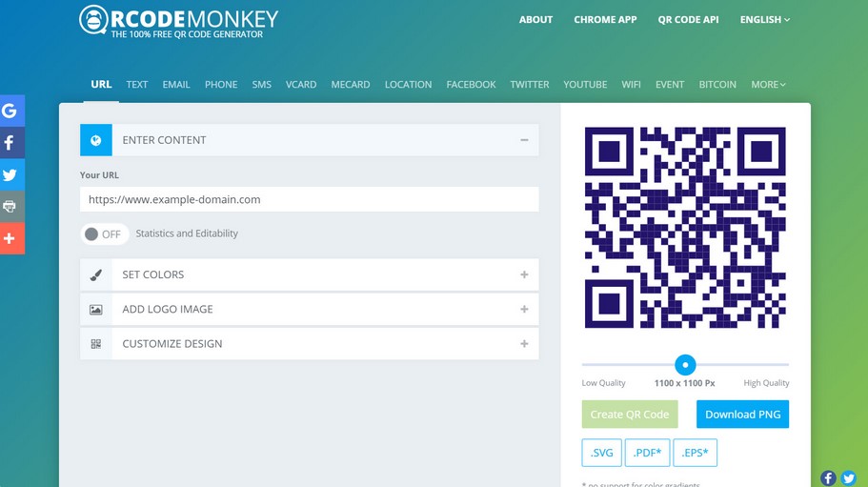The height and width of the screenshot is (487, 868).
Task: Click the Facebook share icon in sidebar
Action: [10, 143]
